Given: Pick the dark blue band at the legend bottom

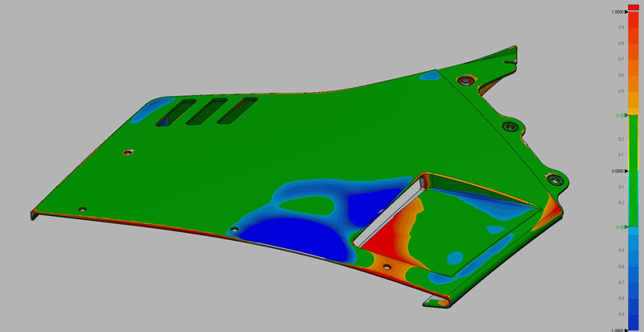Looking at the screenshot, I should coord(633,306).
